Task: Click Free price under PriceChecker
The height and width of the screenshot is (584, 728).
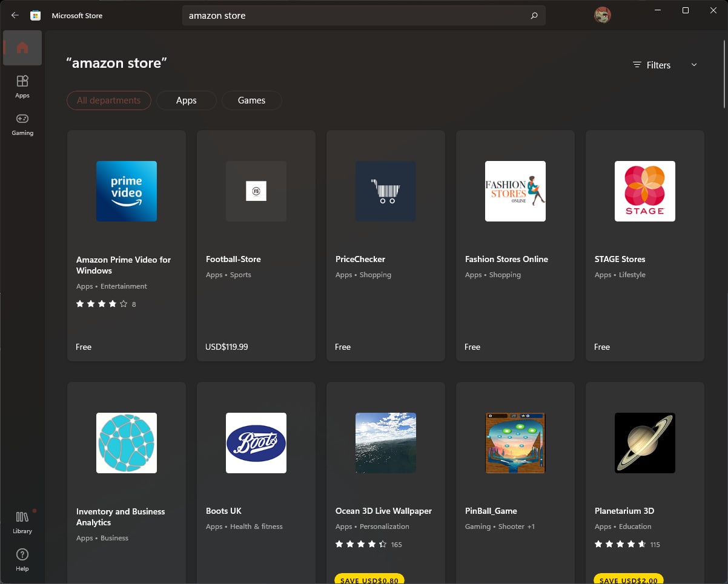Action: tap(343, 347)
